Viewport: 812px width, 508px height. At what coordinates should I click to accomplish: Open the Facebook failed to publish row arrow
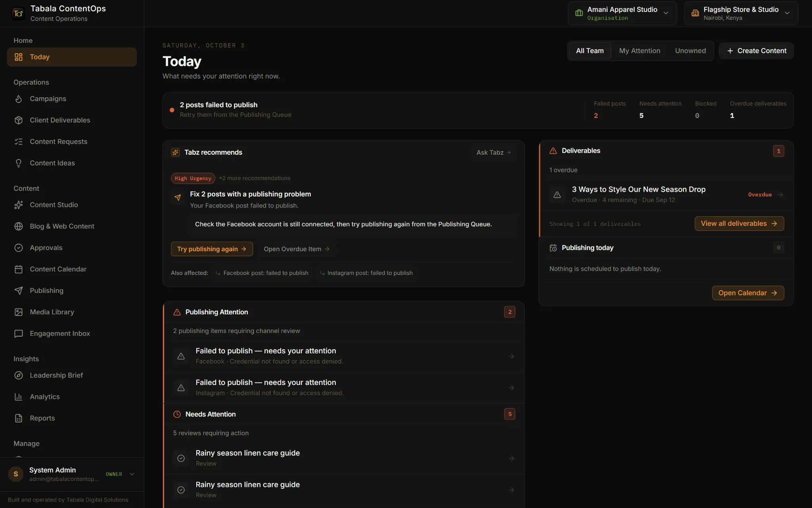pyautogui.click(x=511, y=356)
